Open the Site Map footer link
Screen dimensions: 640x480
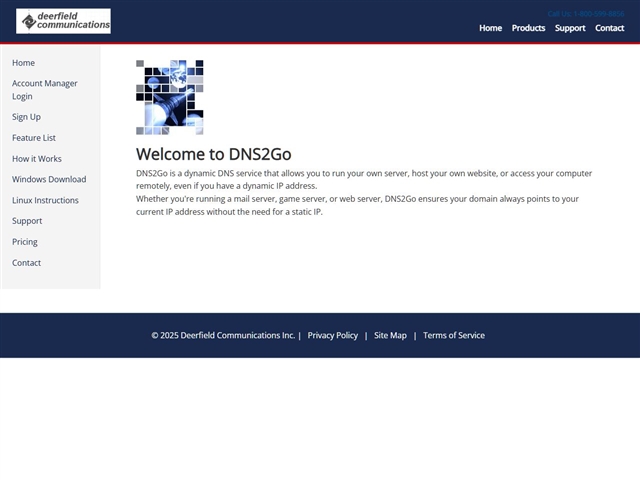[x=390, y=336]
